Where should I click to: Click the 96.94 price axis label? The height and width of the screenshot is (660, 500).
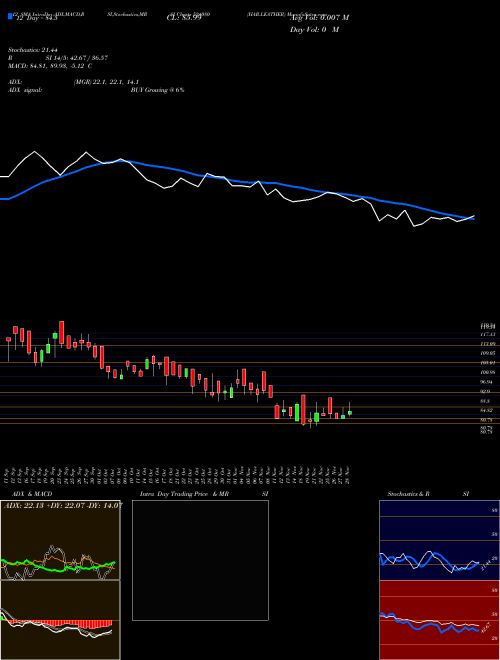tap(486, 382)
